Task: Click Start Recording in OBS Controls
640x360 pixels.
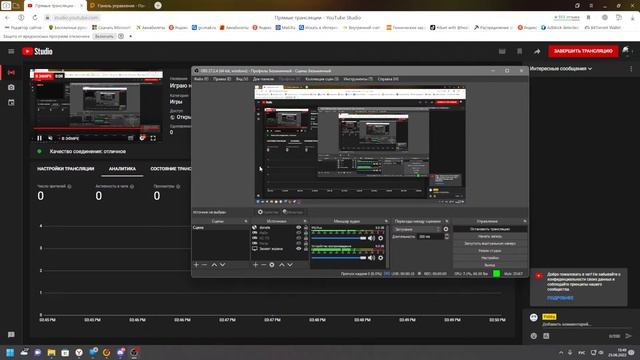Action: [490, 236]
